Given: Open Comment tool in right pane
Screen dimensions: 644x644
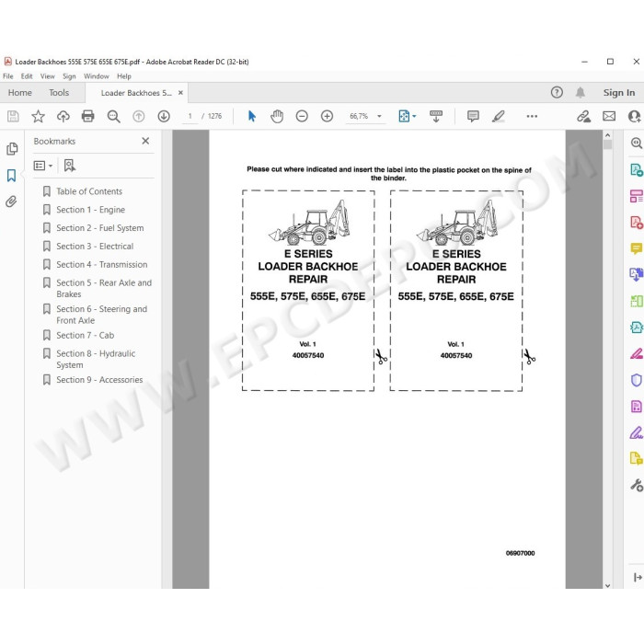Looking at the screenshot, I should click(637, 248).
